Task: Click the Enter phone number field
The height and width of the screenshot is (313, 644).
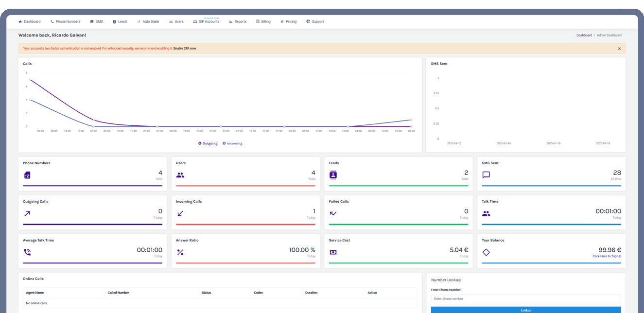Action: coord(525,299)
